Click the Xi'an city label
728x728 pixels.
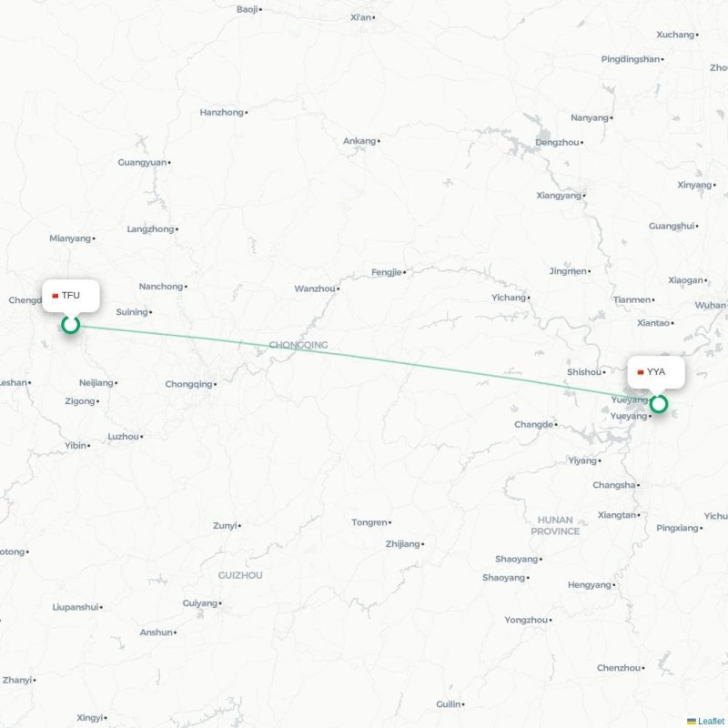pyautogui.click(x=360, y=17)
